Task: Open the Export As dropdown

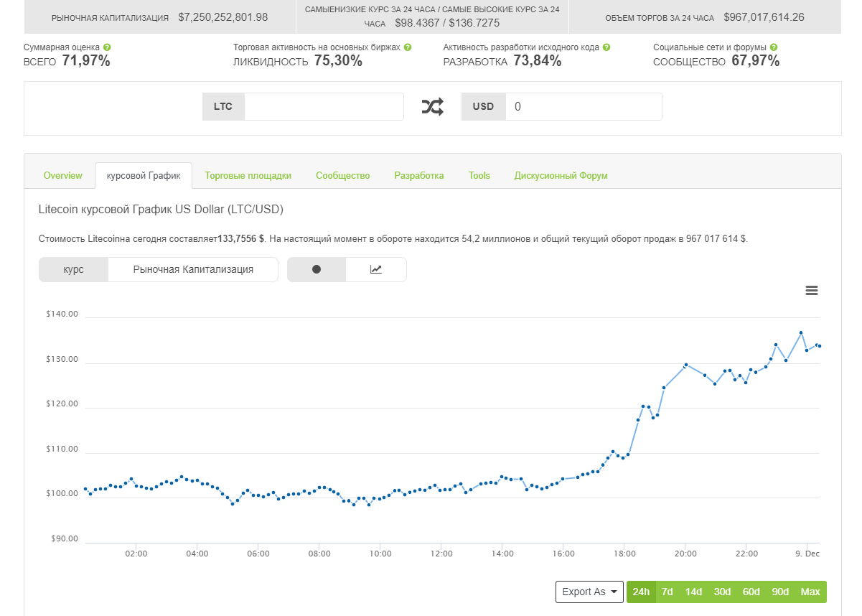Action: (589, 592)
